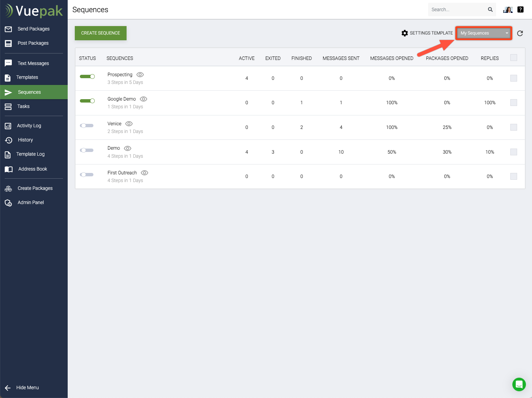This screenshot has height=398, width=532.
Task: Enable the Demo sequence toggle
Action: click(x=87, y=150)
